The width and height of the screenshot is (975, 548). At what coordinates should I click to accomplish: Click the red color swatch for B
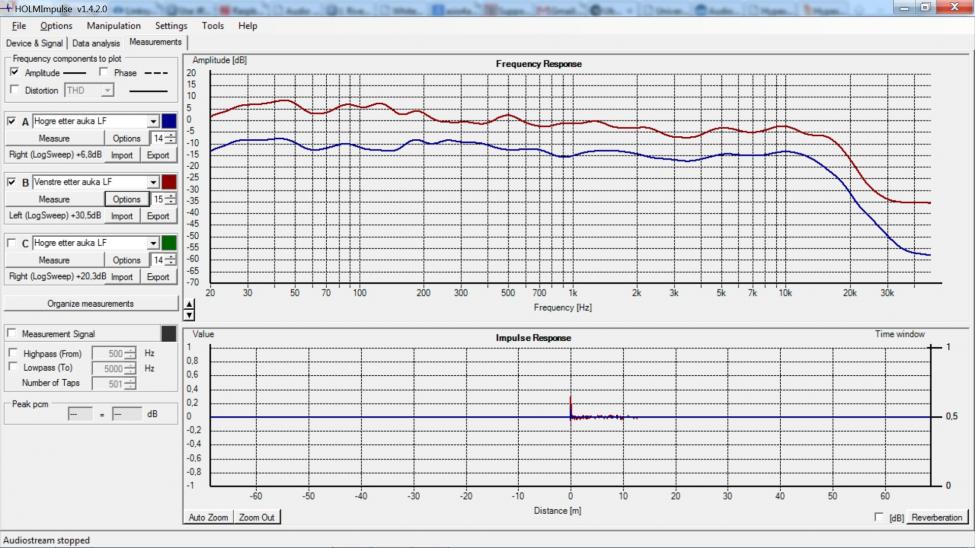[169, 182]
